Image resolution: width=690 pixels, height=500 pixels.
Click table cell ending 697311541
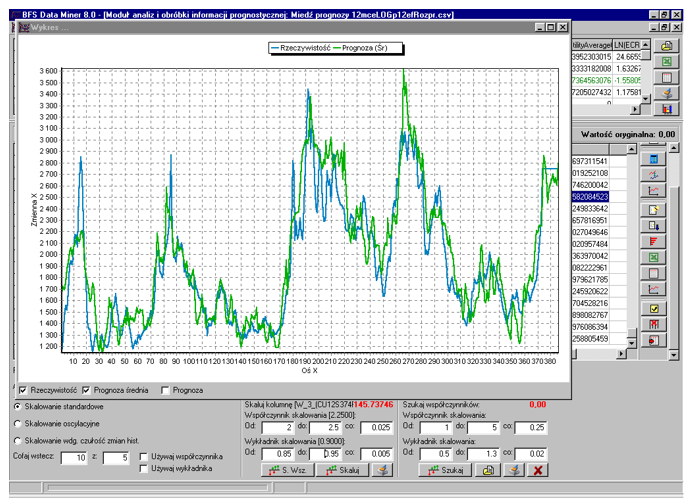point(590,161)
